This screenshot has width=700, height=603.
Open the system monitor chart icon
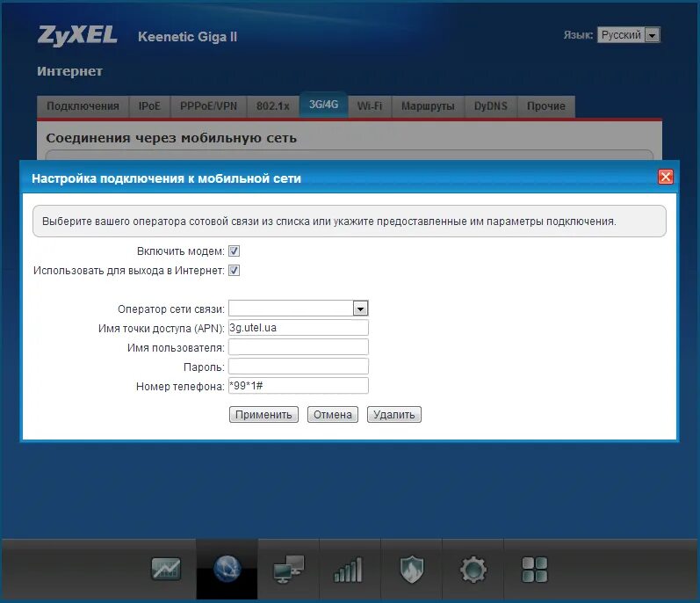pyautogui.click(x=165, y=570)
